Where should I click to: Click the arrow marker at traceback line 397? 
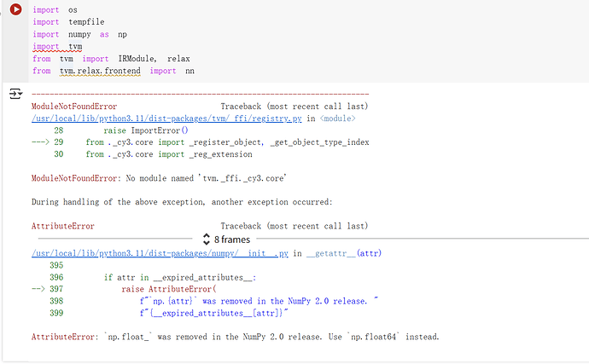[x=43, y=289]
